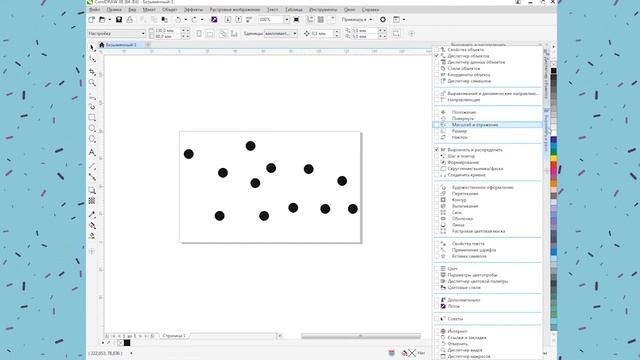Expand the redo history arrow
This screenshot has width=640, height=360.
[x=202, y=20]
